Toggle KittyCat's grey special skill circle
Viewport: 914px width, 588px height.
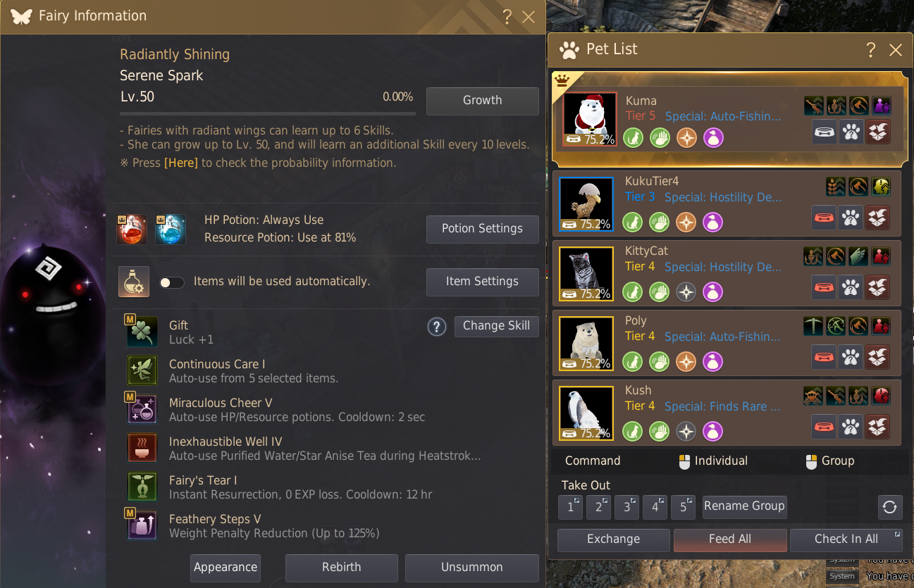pos(686,292)
